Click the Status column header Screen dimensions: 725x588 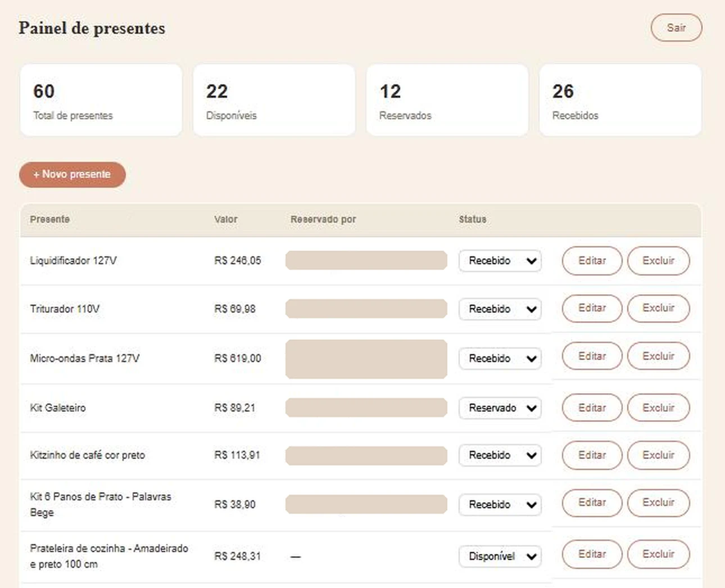[473, 219]
